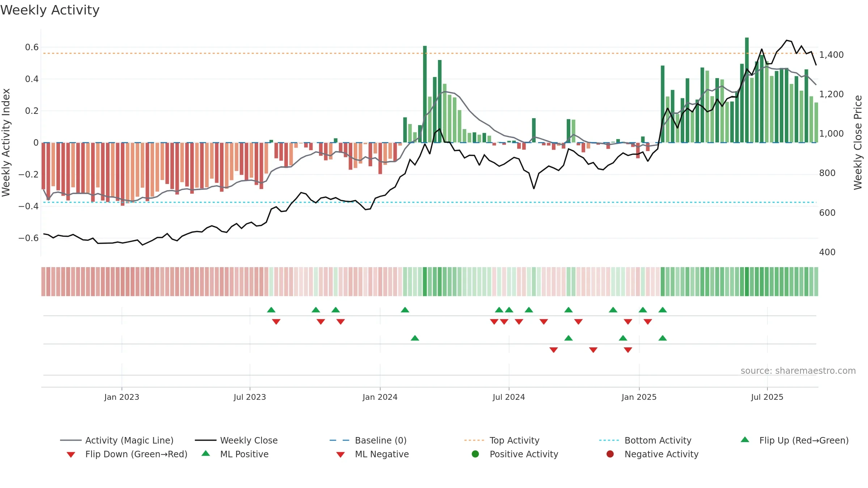Toggle ML Positive legend entry
The width and height of the screenshot is (868, 488).
tap(235, 454)
